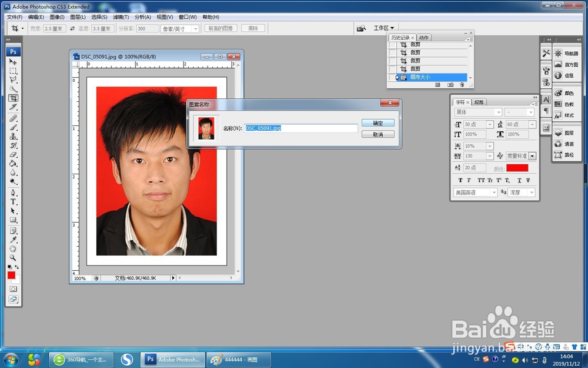Toggle history brush source box beside 画布大小

[x=392, y=77]
